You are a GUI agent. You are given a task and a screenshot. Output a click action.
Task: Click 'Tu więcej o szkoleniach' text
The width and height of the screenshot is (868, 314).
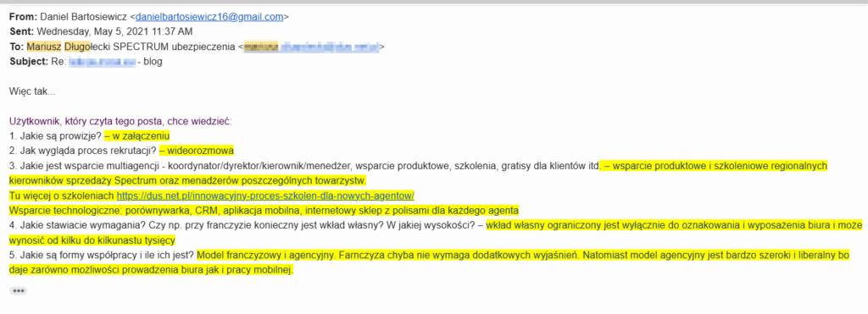click(x=62, y=196)
